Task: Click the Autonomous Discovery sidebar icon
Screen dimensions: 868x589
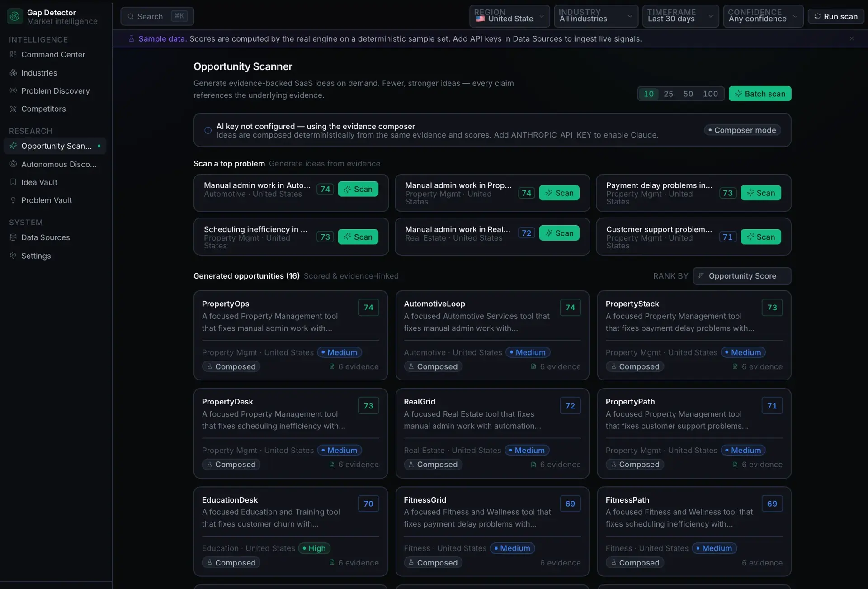Action: [x=13, y=164]
